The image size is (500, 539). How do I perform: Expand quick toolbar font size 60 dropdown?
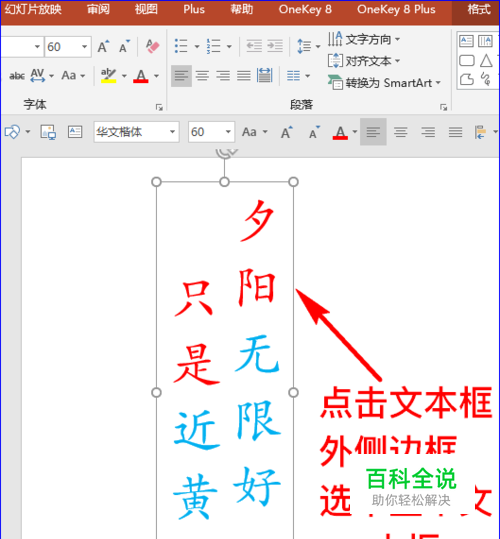[228, 132]
